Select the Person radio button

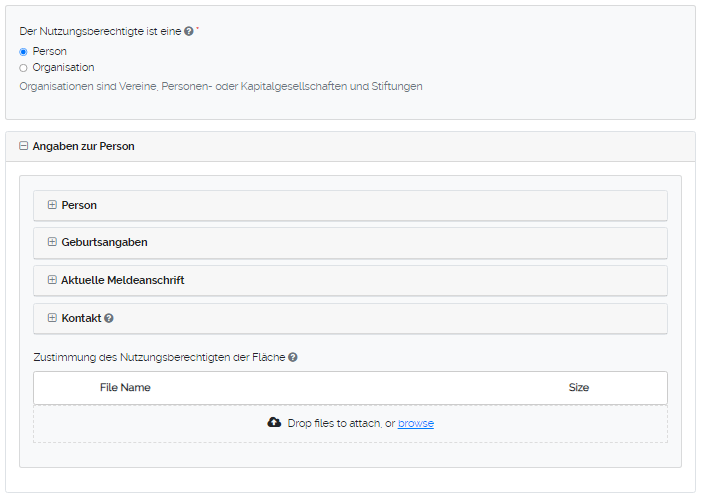[24, 51]
